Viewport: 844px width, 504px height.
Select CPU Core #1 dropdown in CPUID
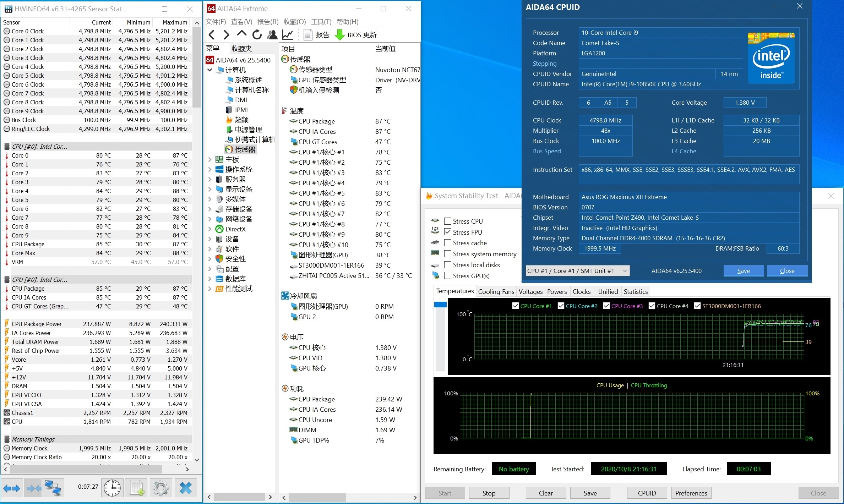(x=576, y=271)
